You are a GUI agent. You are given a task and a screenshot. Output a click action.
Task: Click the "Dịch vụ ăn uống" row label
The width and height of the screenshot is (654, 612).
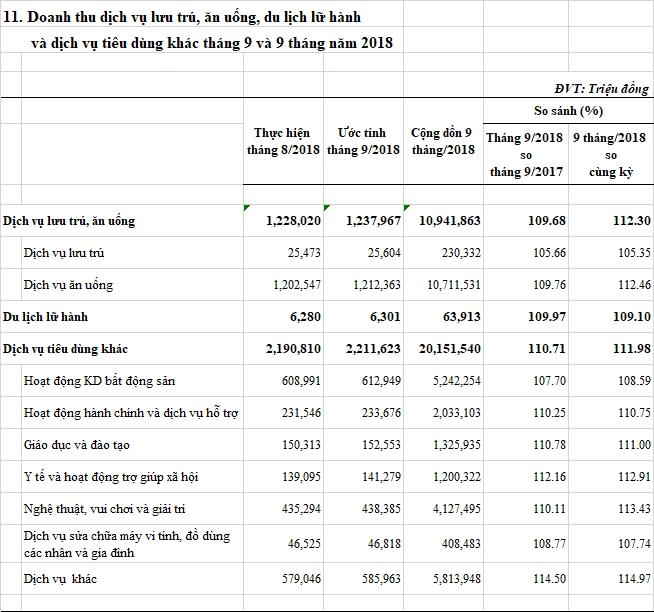coord(69,285)
